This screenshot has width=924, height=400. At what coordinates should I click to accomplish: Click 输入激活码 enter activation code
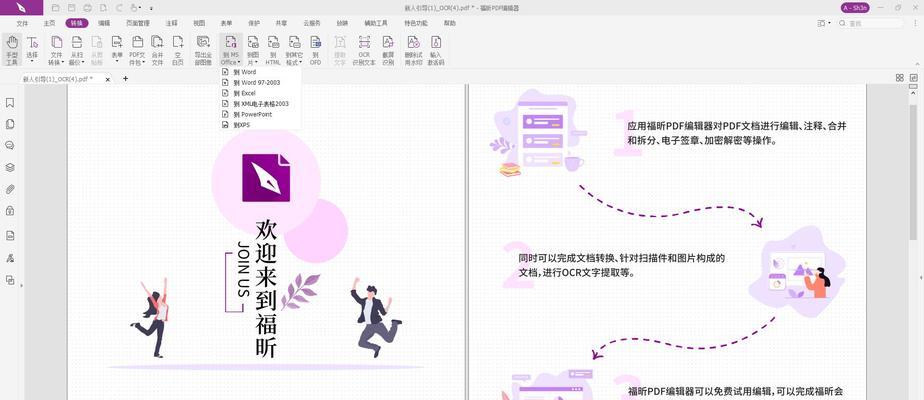tap(435, 49)
